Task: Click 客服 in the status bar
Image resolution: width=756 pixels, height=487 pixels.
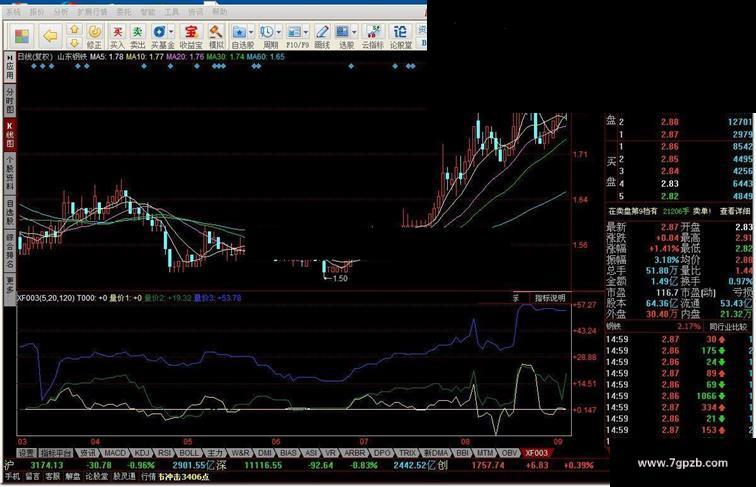Action: (x=53, y=476)
